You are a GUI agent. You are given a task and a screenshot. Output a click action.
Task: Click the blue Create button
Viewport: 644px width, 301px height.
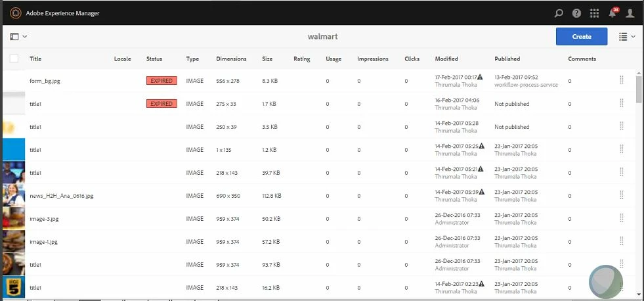pos(582,37)
